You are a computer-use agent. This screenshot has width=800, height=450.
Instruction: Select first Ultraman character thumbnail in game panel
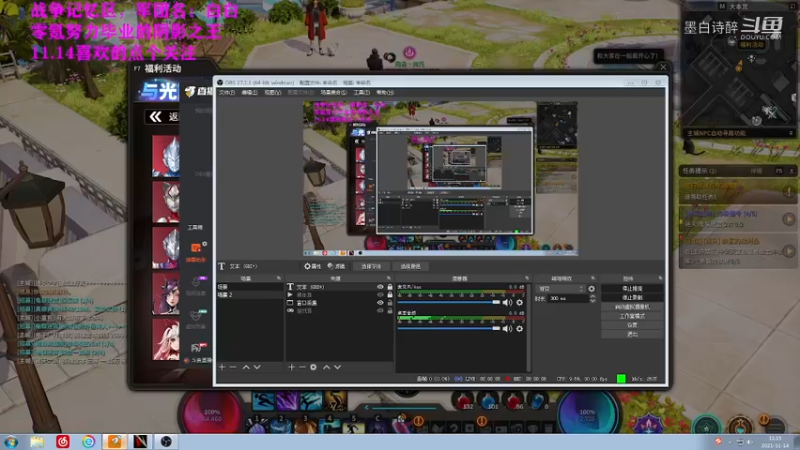coord(166,156)
